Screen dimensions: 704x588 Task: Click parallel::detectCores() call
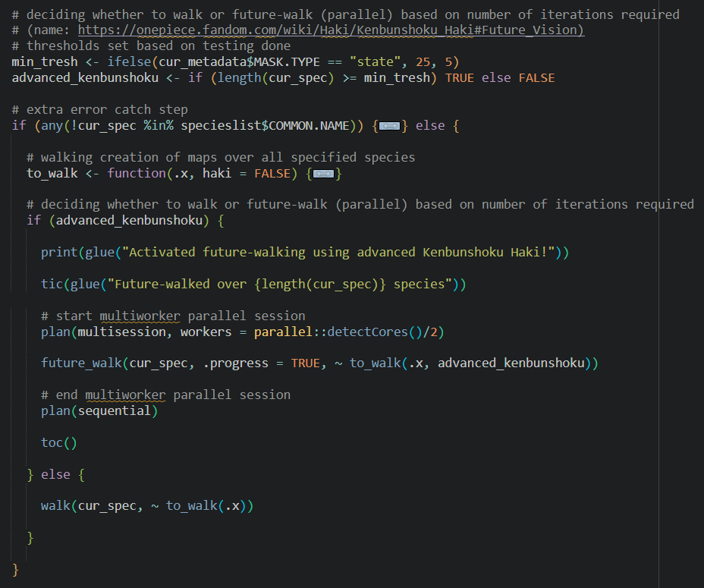coord(337,332)
